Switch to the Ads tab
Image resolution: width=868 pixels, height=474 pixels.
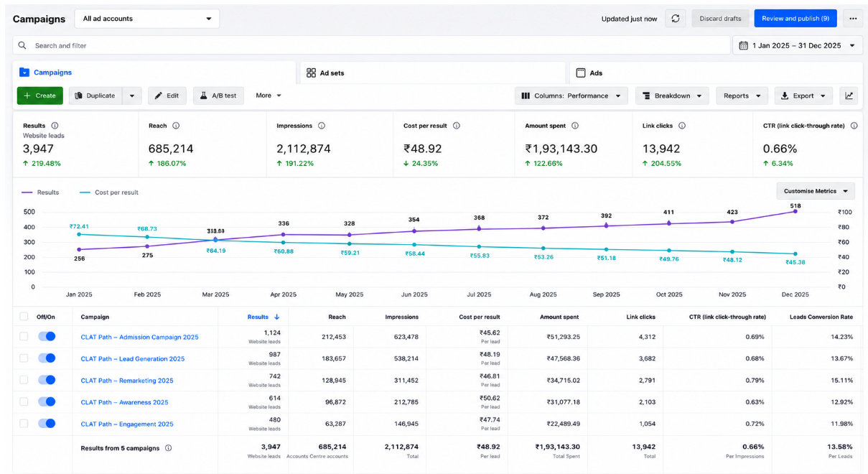click(716, 73)
